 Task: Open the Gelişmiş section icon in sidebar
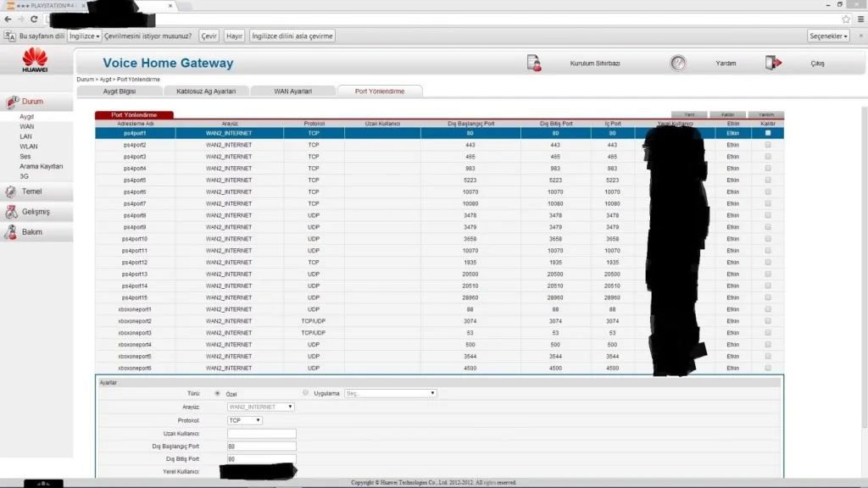click(x=12, y=212)
